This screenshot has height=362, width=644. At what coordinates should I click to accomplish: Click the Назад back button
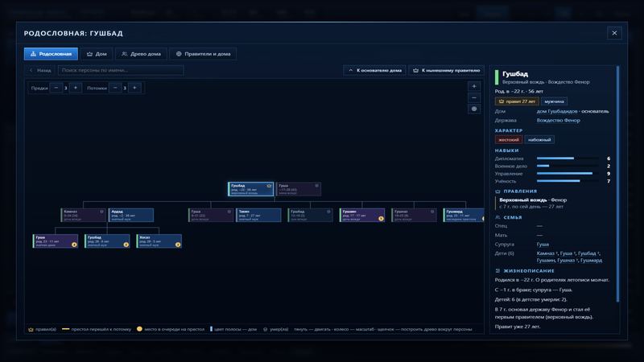(x=39, y=70)
